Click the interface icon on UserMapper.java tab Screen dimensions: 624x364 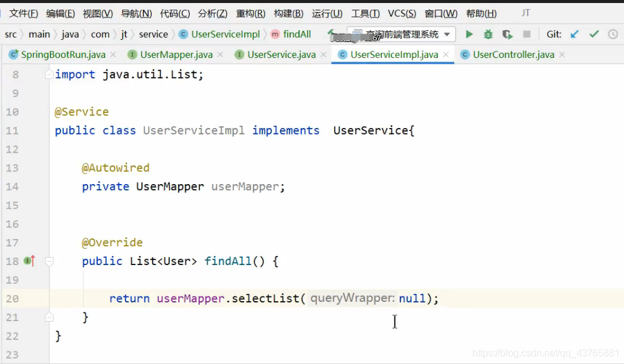132,54
